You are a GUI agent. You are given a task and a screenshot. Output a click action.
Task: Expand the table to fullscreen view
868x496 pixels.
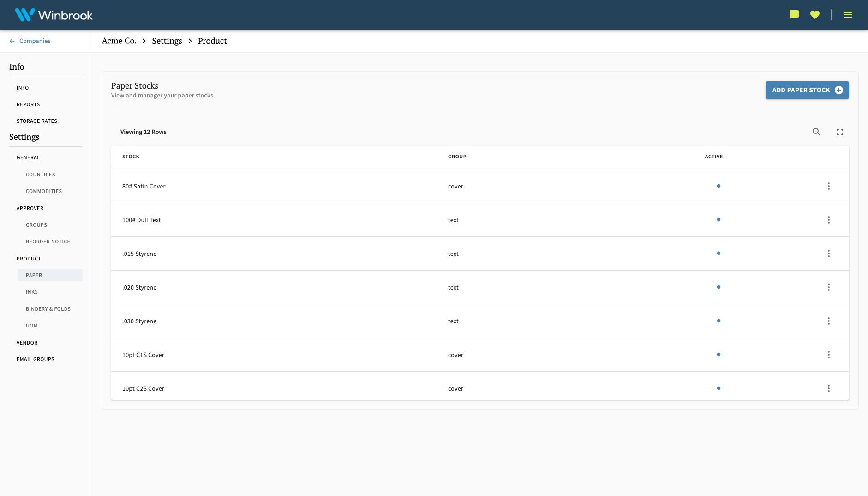(840, 132)
